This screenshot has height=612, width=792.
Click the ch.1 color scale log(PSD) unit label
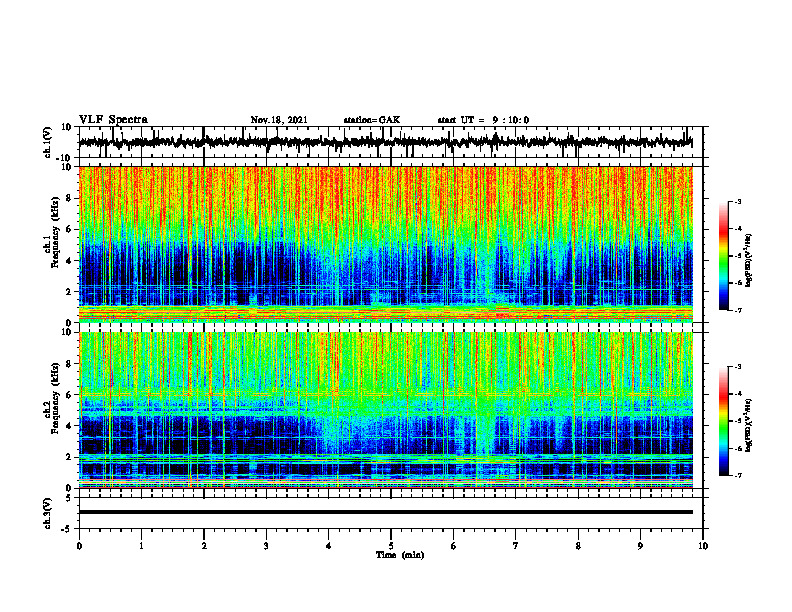coord(749,260)
